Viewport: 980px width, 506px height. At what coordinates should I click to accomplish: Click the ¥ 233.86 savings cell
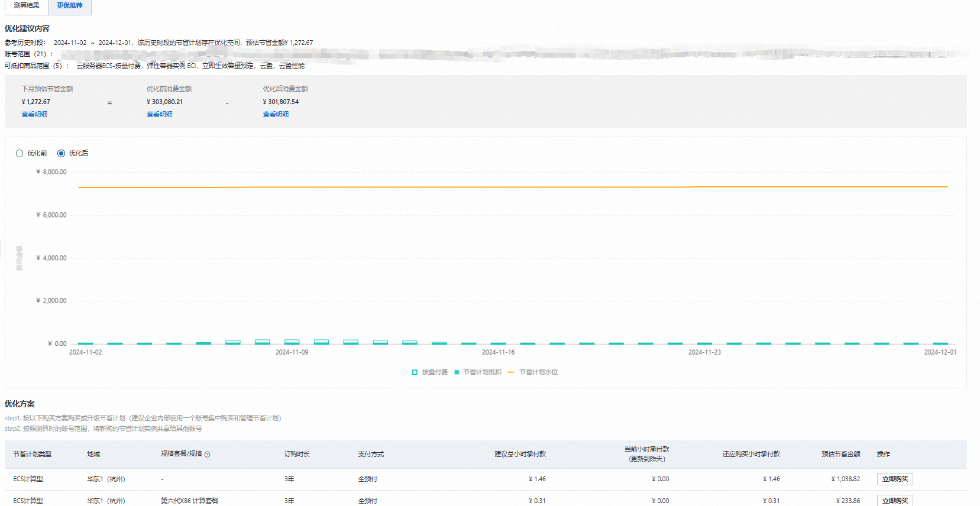(x=848, y=501)
